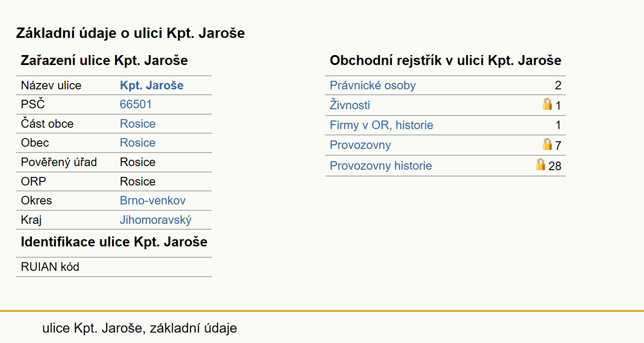The image size is (644, 343).
Task: Click the lock icon beside Živnosti
Action: coord(547,105)
